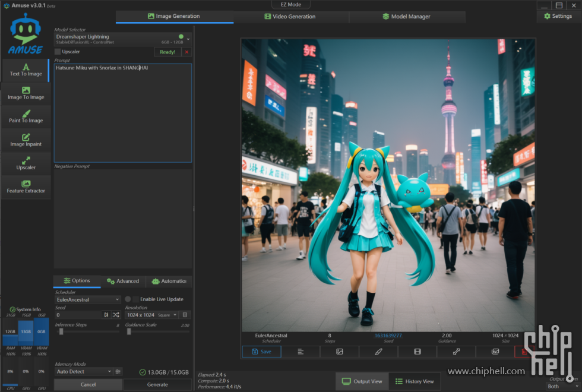Open the EulerAncestral scheduler dropdown
The height and width of the screenshot is (392, 582).
point(88,299)
